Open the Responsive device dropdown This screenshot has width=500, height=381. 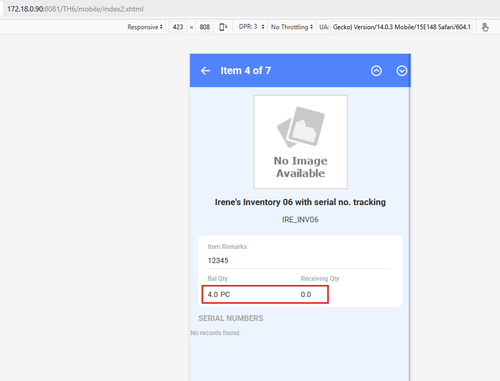click(x=145, y=27)
